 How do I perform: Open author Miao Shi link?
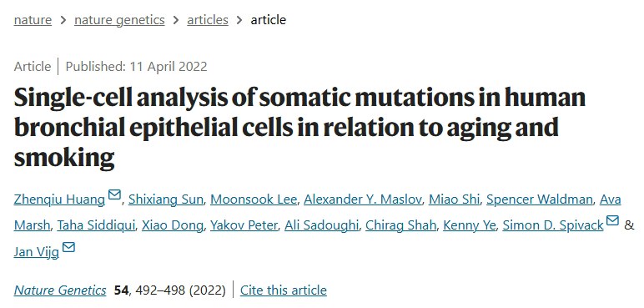click(455, 199)
